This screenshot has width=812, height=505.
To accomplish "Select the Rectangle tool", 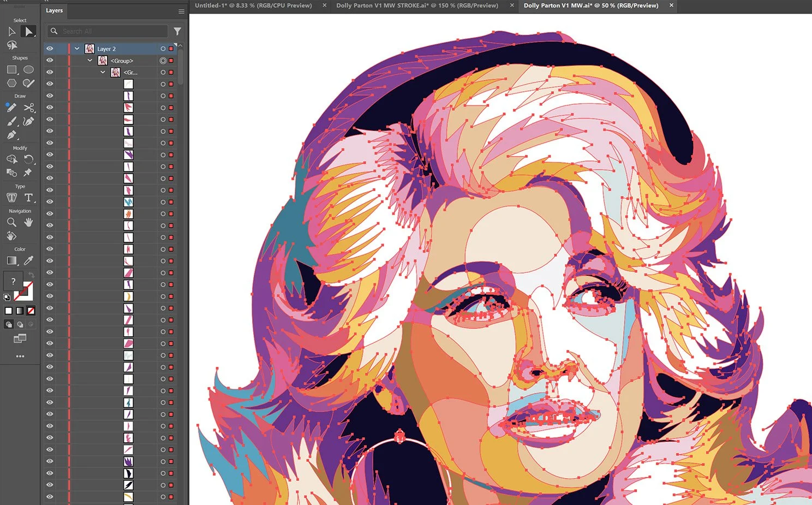I will [x=12, y=70].
